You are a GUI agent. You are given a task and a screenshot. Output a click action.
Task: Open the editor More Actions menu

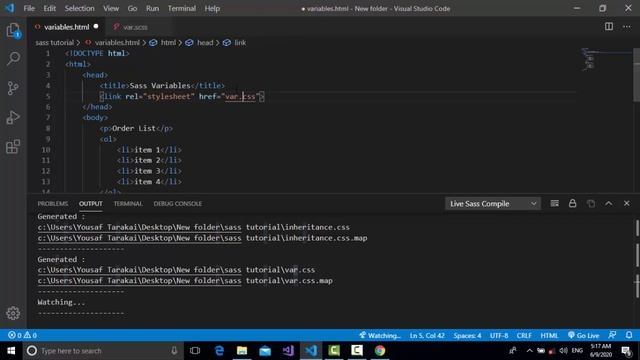coord(627,27)
